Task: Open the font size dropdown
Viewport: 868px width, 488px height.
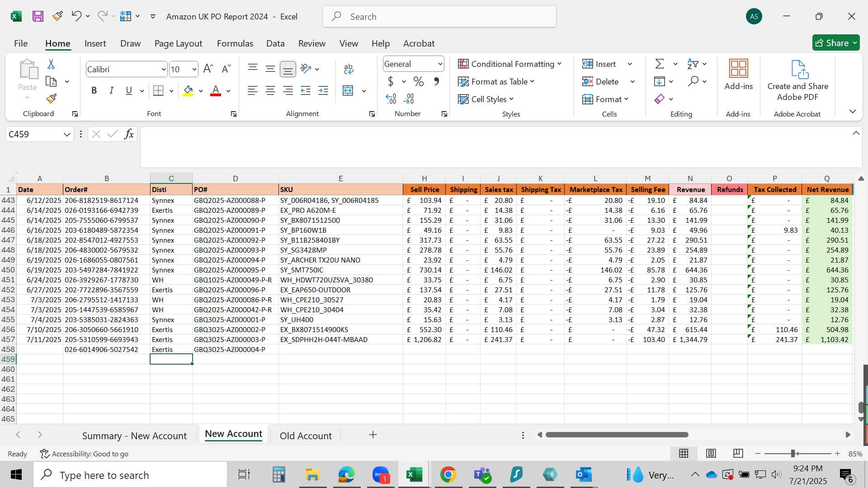Action: pos(194,70)
